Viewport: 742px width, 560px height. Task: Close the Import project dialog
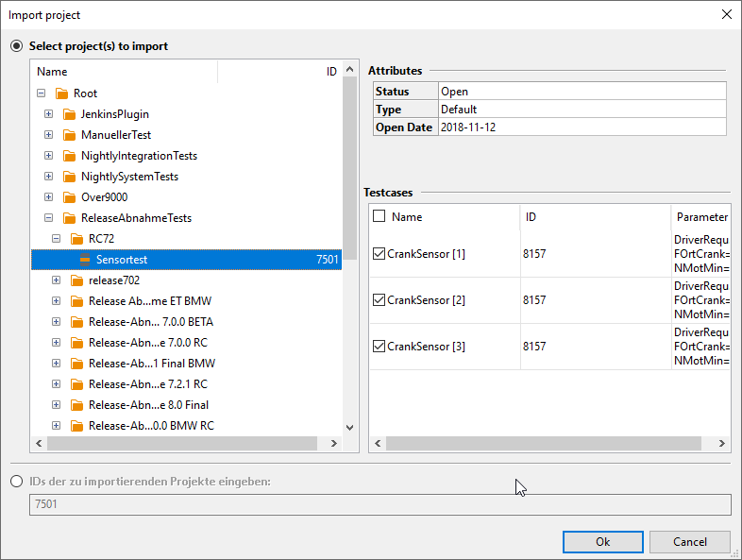[x=727, y=15]
